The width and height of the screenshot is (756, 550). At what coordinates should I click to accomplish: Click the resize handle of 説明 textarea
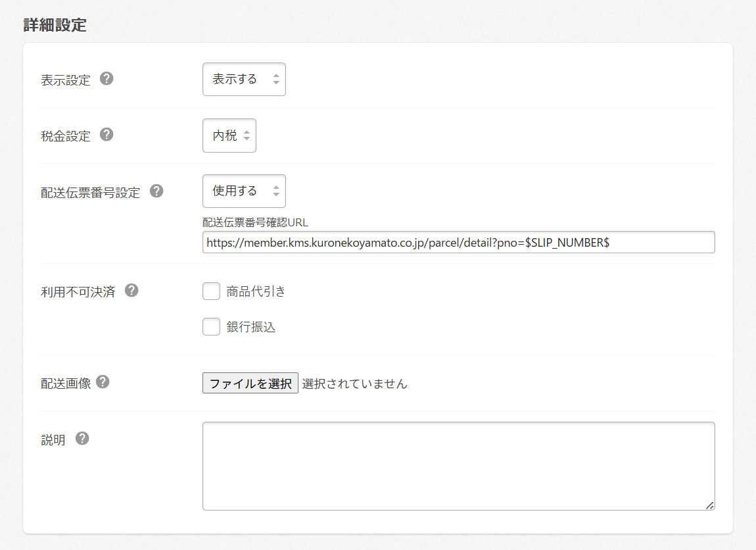[x=709, y=505]
